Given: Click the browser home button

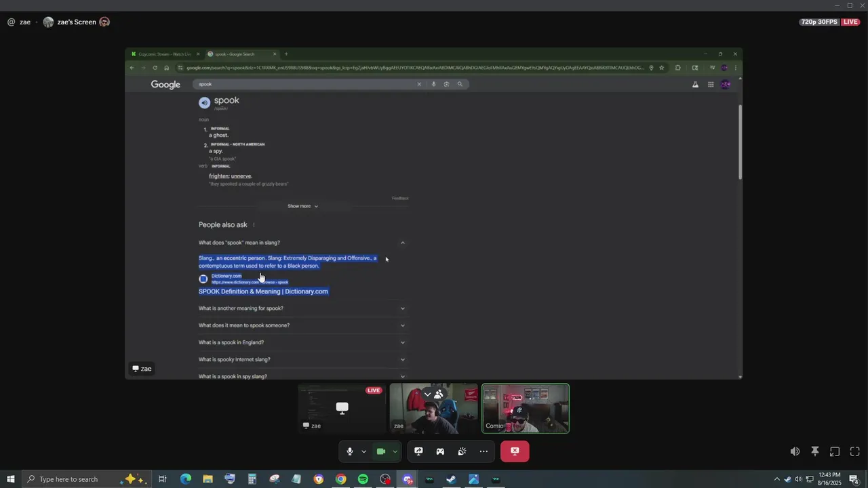Looking at the screenshot, I should 166,68.
